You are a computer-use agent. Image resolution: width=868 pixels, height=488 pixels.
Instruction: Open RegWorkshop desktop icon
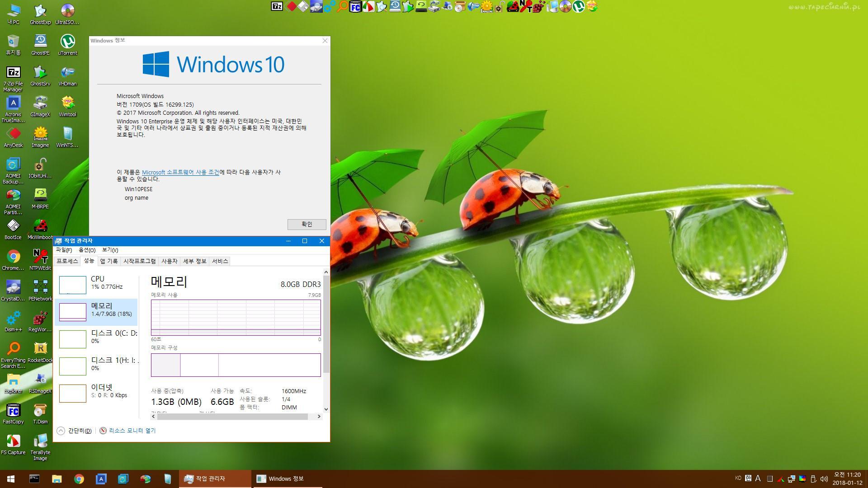click(40, 321)
